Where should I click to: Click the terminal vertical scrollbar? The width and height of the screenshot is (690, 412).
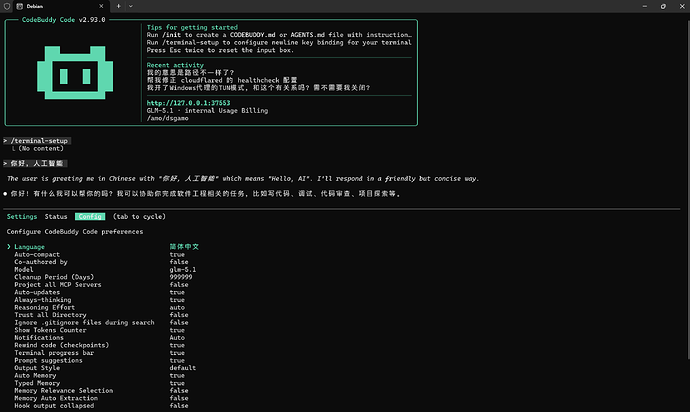point(687,189)
